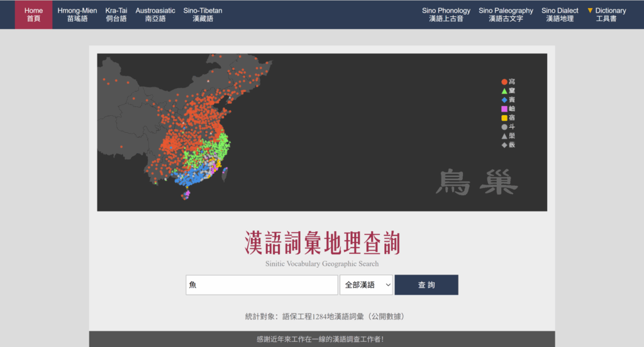Screen dimensions: 644x347
Task: Open the Sino Paleography 漢語古文字 link
Action: pos(506,14)
